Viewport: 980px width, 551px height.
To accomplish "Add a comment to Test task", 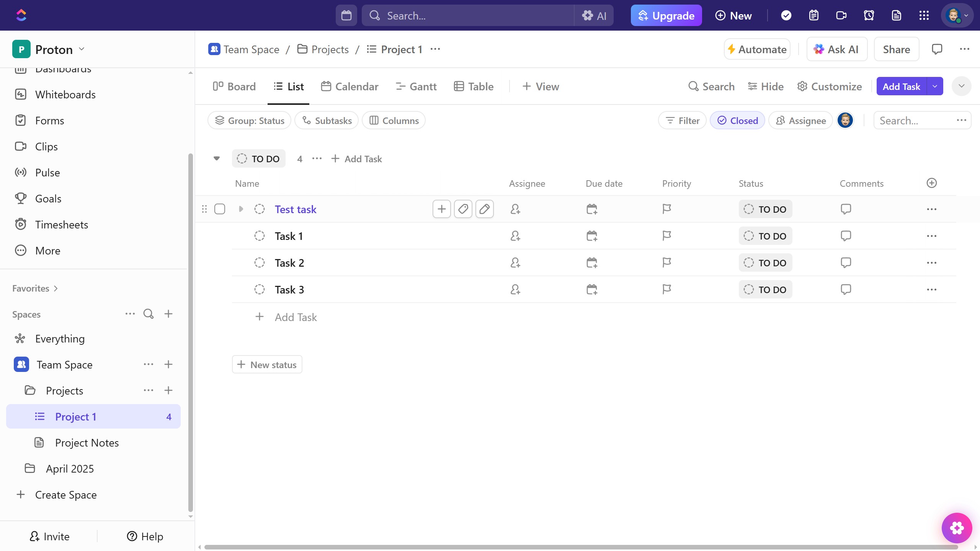I will pyautogui.click(x=845, y=209).
